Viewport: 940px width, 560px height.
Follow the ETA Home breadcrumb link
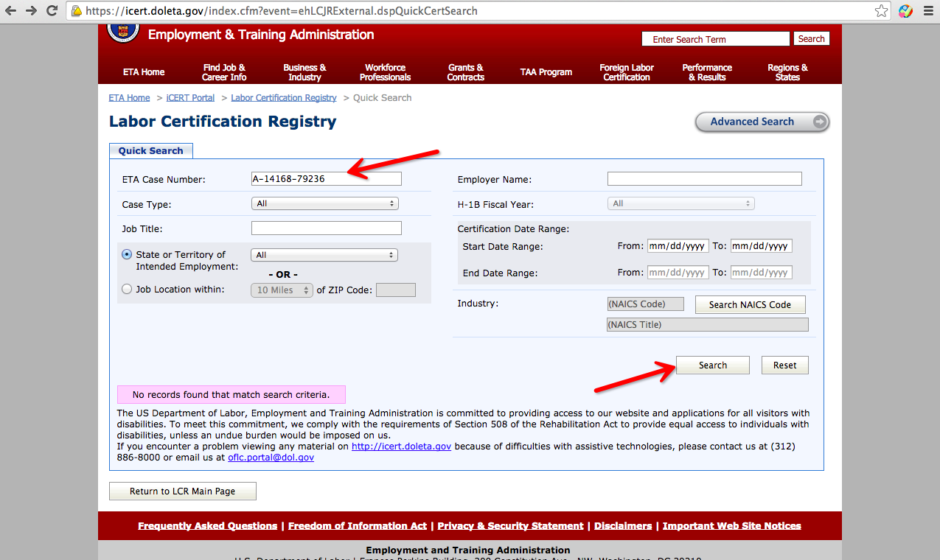[129, 98]
